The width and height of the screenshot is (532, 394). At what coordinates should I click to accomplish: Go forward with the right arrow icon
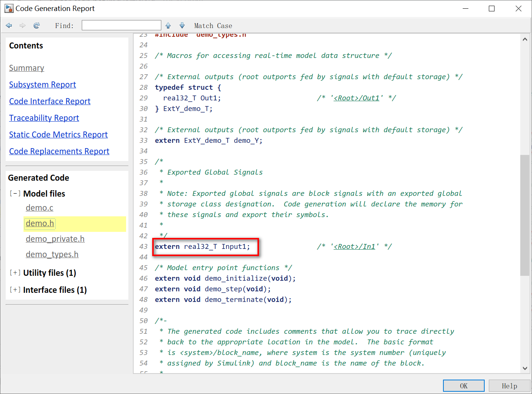pyautogui.click(x=23, y=25)
